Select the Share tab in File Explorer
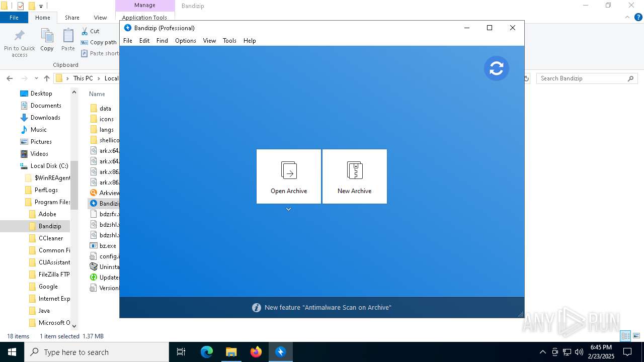This screenshot has height=362, width=644. [x=72, y=18]
